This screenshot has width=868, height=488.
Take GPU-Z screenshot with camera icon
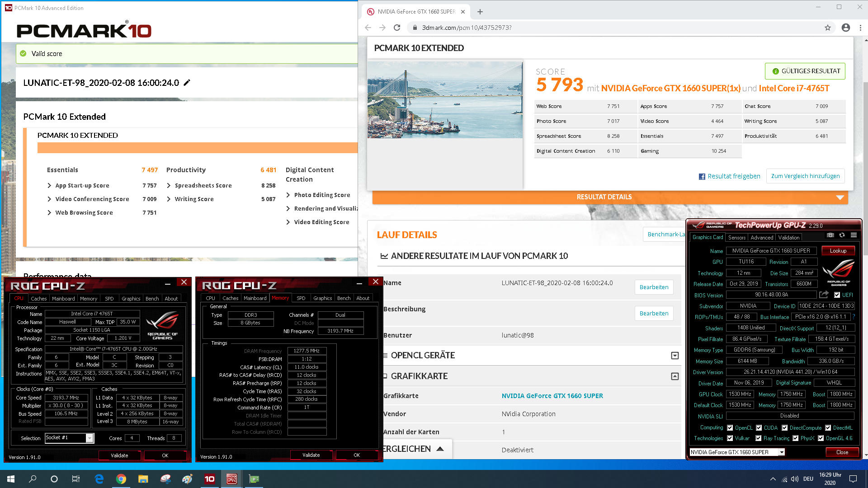pos(830,235)
